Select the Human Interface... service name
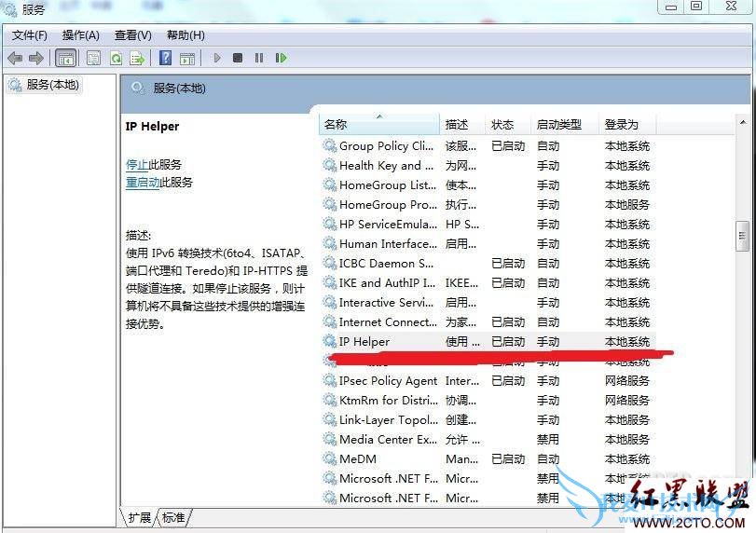Viewport: 756px width, 533px height. pyautogui.click(x=388, y=244)
